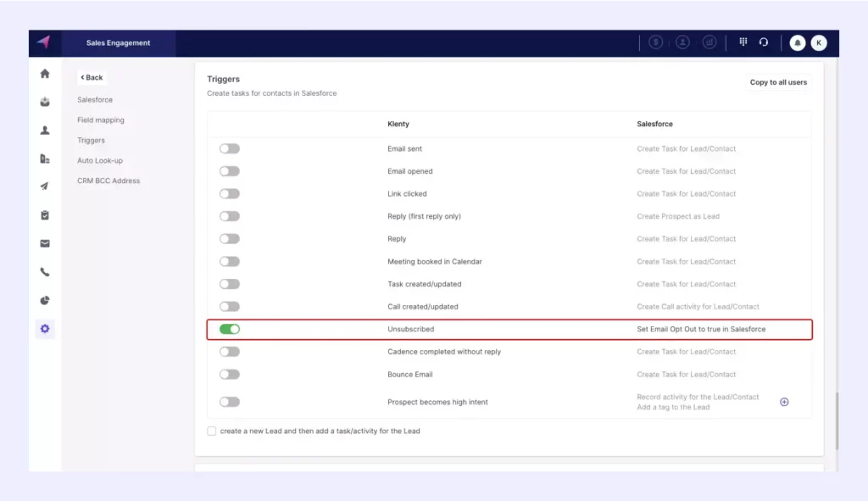This screenshot has width=868, height=501.
Task: Open the Settings gear icon in sidebar
Action: (x=45, y=329)
